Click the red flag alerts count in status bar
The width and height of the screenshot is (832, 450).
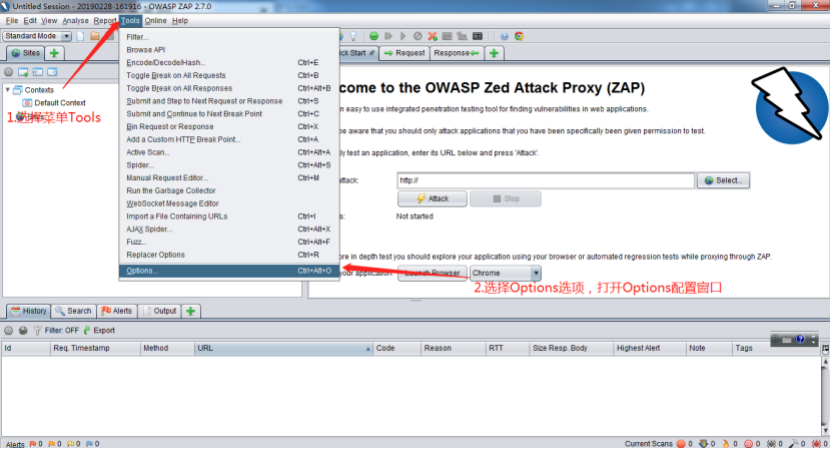point(36,444)
